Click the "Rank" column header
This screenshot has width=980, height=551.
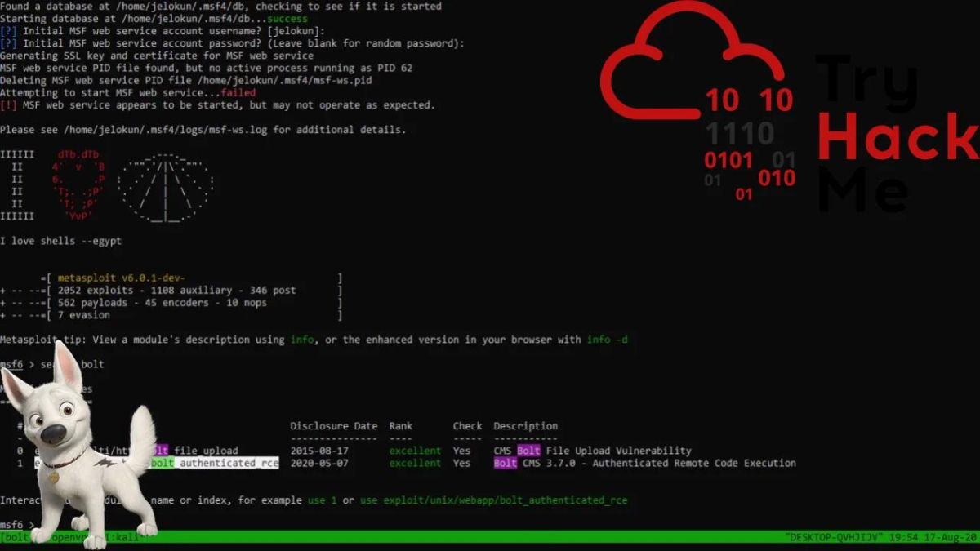(x=401, y=426)
